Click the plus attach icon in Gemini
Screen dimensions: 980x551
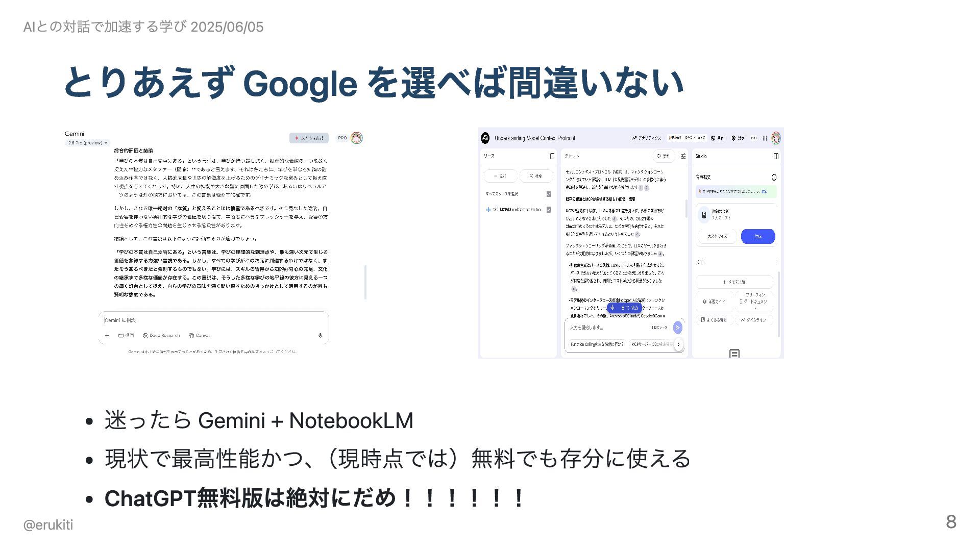(x=107, y=336)
